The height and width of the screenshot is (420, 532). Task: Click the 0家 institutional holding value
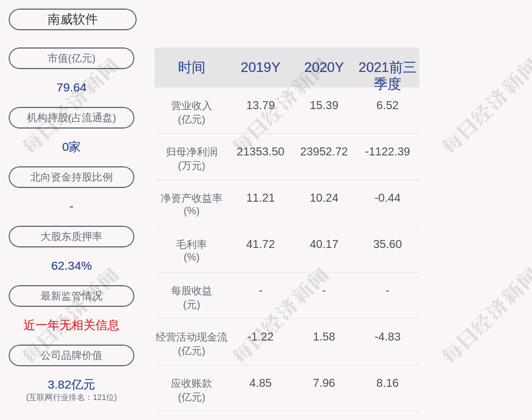[72, 147]
